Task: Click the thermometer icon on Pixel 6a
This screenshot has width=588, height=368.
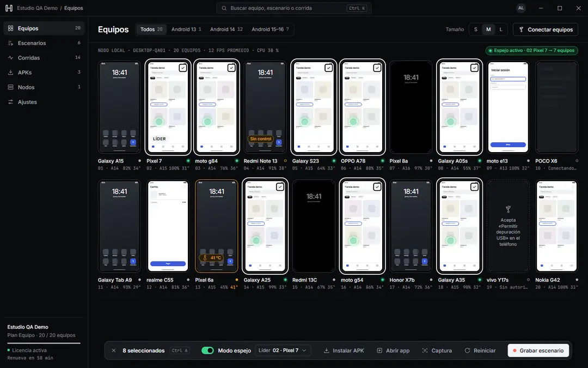Action: click(x=205, y=258)
